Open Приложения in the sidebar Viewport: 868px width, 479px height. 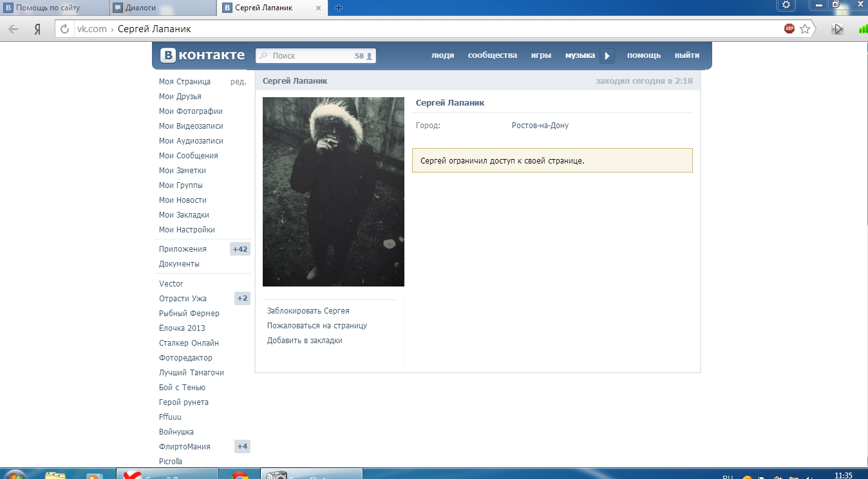click(x=183, y=249)
